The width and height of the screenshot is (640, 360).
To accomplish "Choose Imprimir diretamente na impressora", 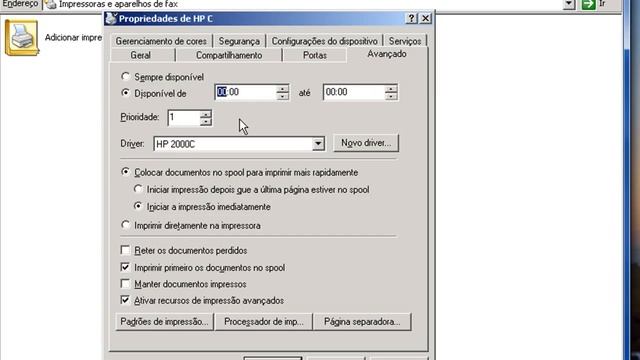I will (x=125, y=225).
